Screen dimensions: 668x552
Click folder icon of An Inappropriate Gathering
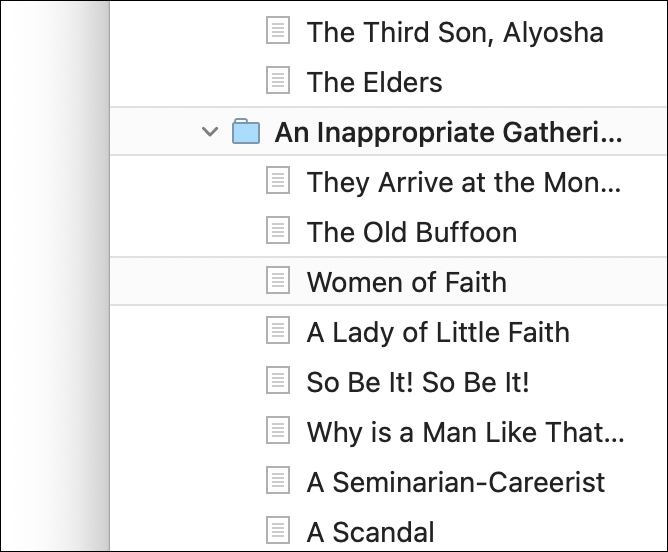246,131
